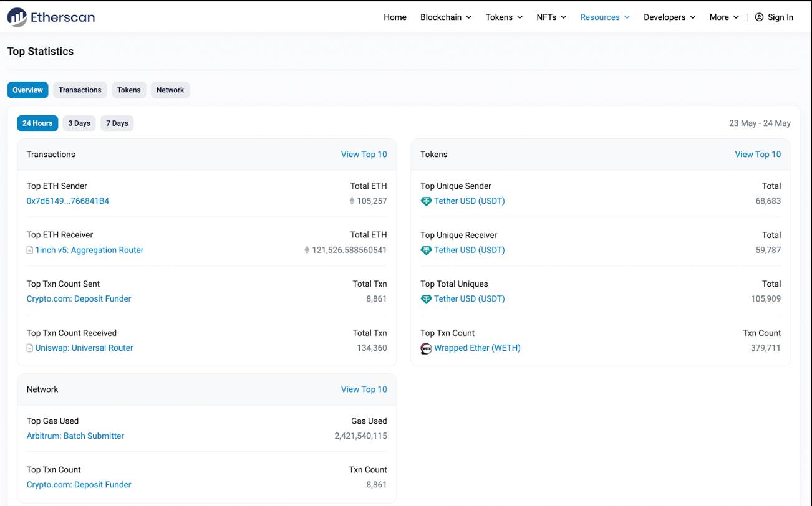
Task: Switch to the Network tab
Action: 170,90
